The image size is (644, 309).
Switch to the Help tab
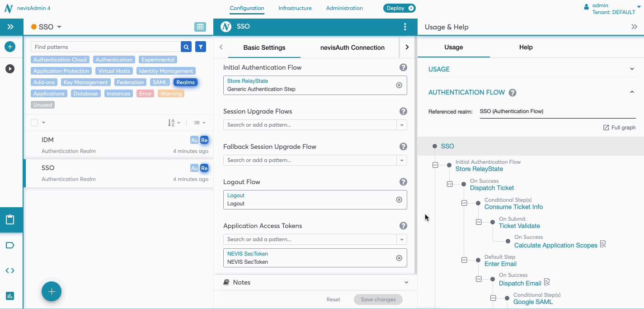pyautogui.click(x=526, y=47)
